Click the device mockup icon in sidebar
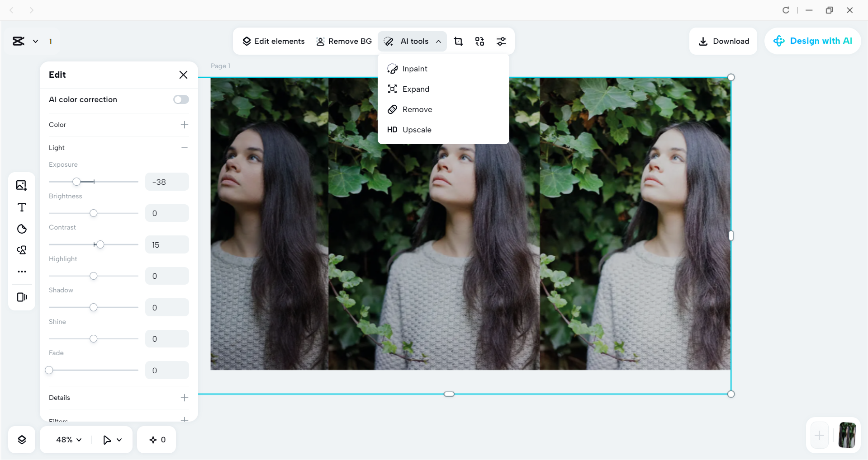 (21, 297)
